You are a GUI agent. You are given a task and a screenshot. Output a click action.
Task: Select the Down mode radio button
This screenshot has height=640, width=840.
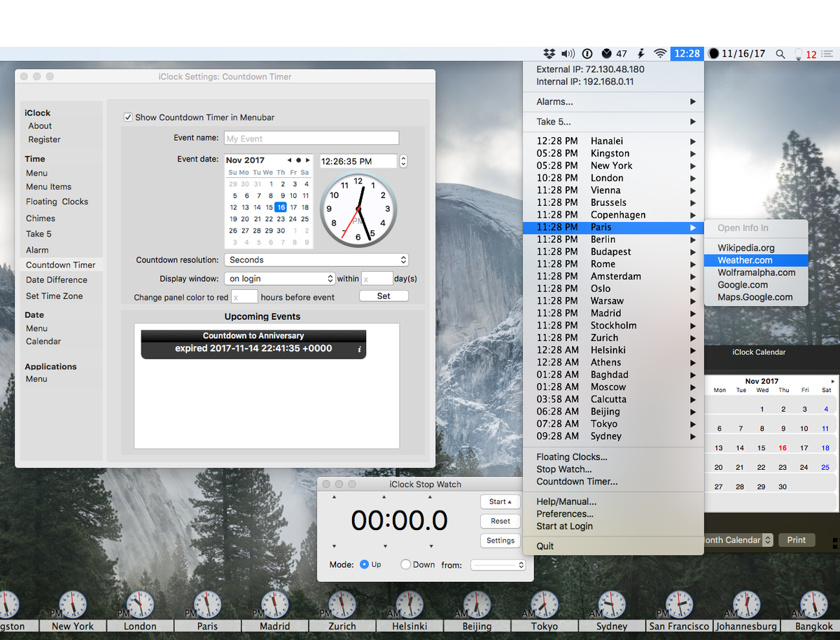405,564
